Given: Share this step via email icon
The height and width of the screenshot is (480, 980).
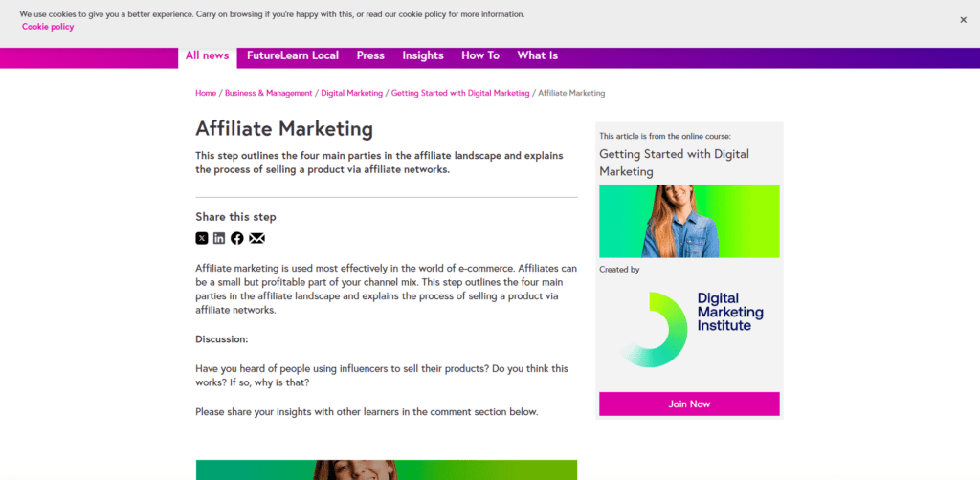Looking at the screenshot, I should 256,238.
